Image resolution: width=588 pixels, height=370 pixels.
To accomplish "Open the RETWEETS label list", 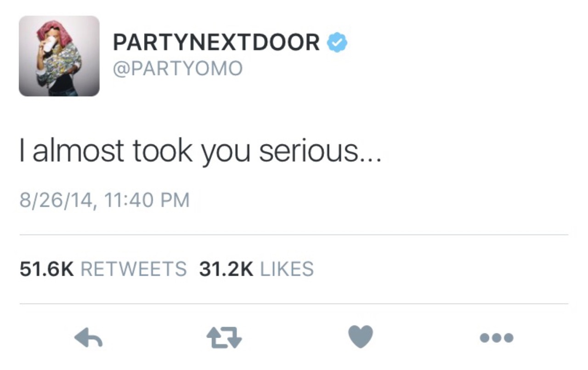I will point(134,269).
